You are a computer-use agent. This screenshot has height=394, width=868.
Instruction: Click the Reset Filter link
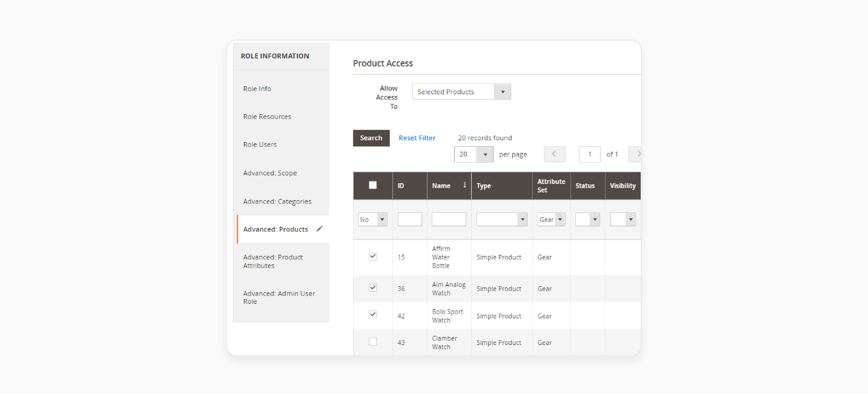(x=417, y=137)
